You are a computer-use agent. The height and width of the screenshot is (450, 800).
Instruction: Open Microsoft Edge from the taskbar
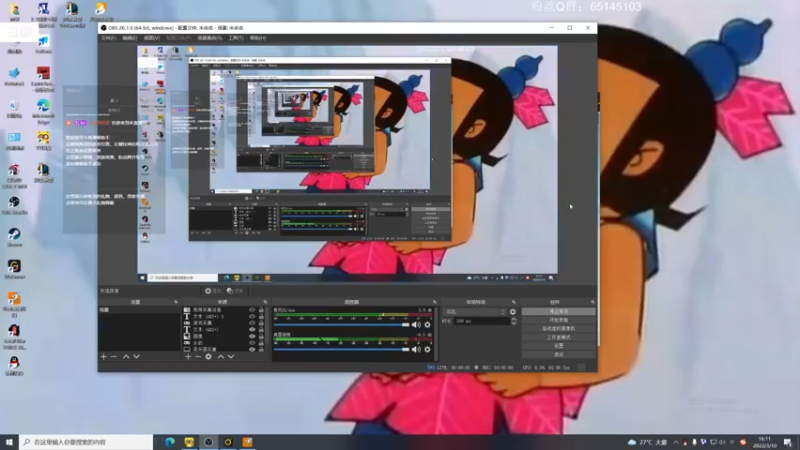coord(170,442)
